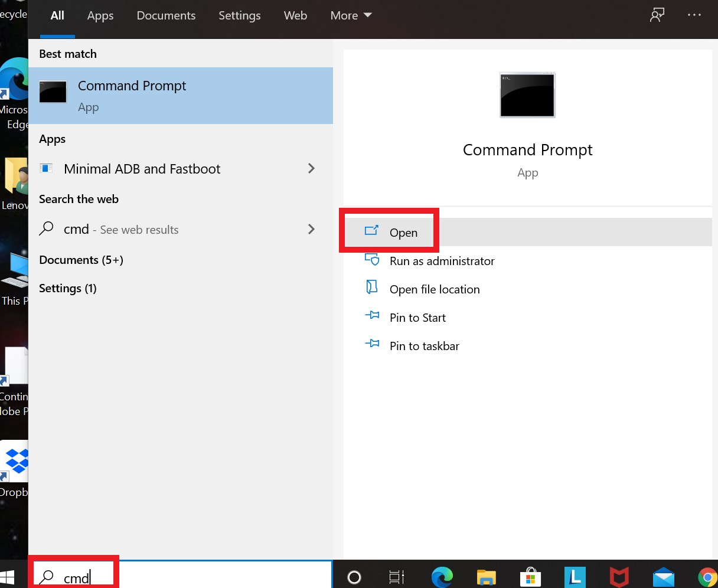Screen dimensions: 718x588
Task: Click the account sign-in icon in search header
Action: (x=657, y=15)
